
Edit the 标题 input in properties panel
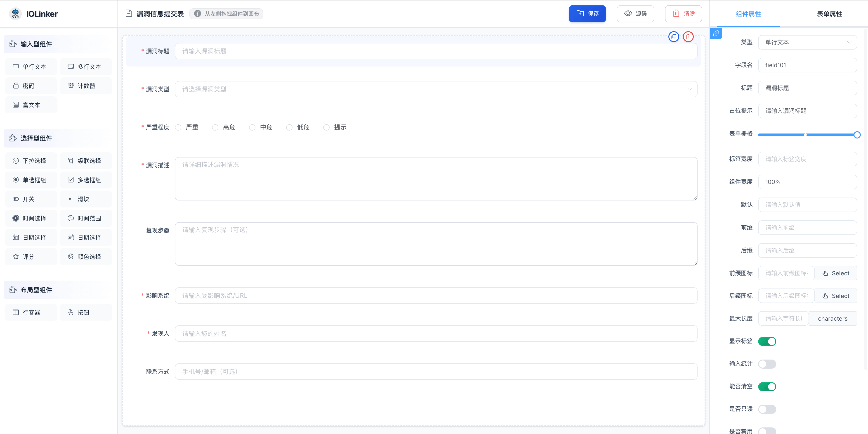807,88
